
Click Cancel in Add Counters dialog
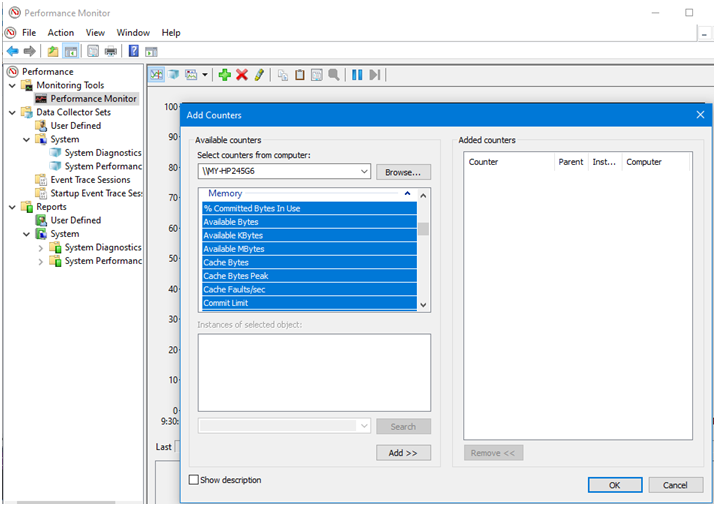(675, 485)
